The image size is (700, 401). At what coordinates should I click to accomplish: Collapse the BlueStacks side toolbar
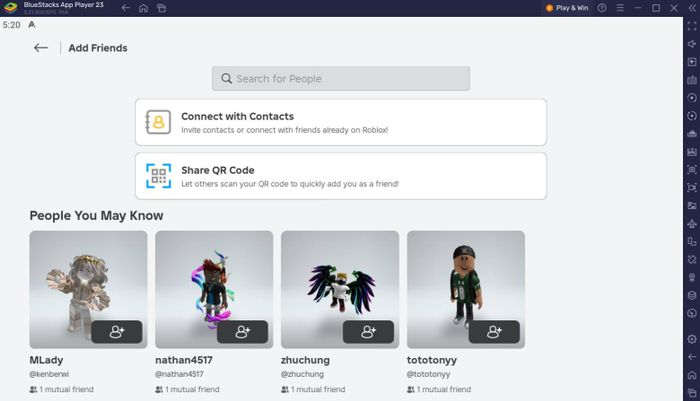pyautogui.click(x=692, y=8)
